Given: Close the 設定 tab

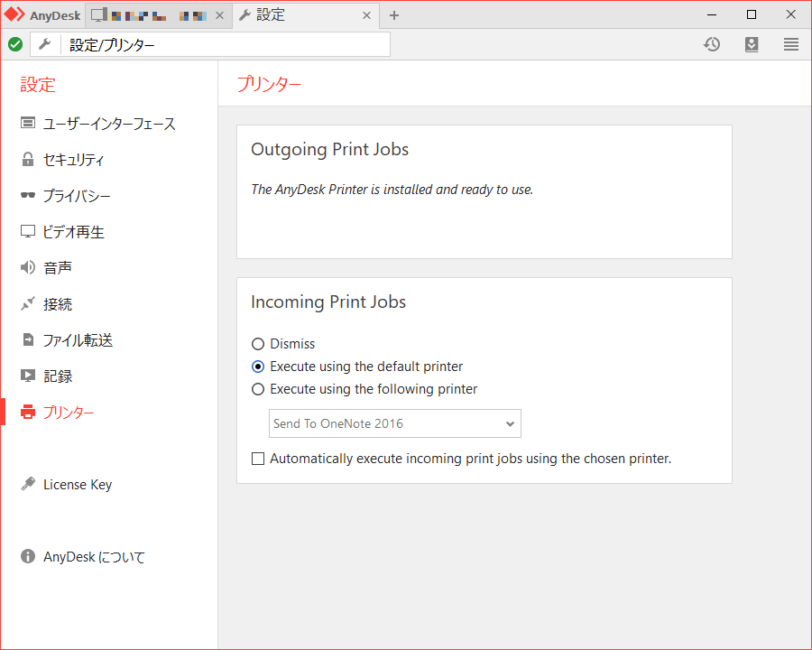Looking at the screenshot, I should click(366, 15).
